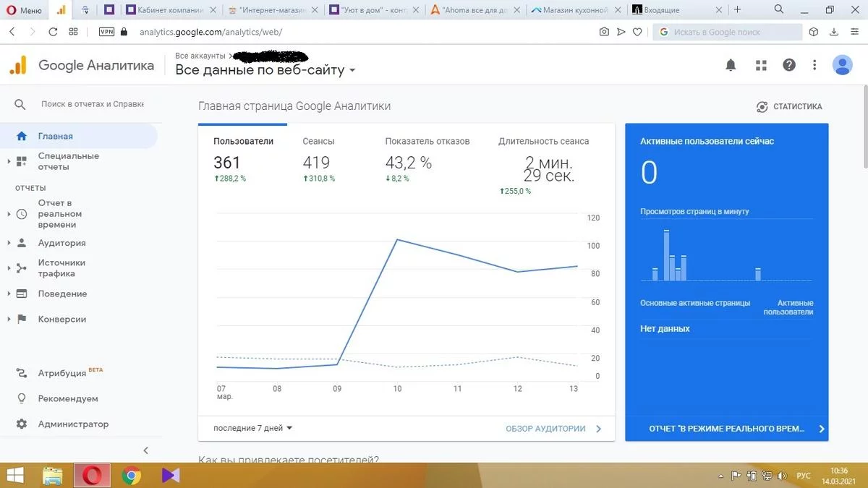Click the tallest bar in the pageviews chart
The height and width of the screenshot is (488, 868).
[666, 255]
